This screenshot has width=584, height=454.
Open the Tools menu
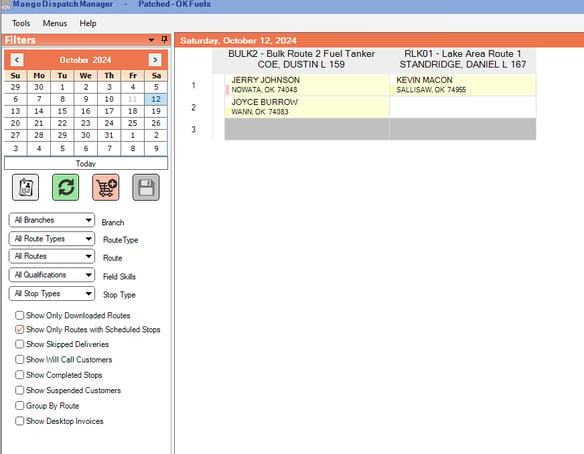pos(21,23)
